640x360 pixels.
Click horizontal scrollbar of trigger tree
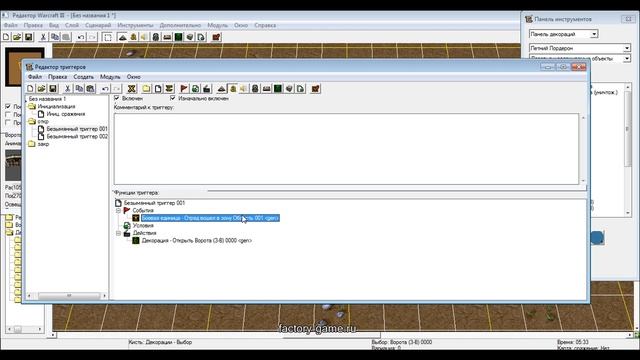[69, 296]
